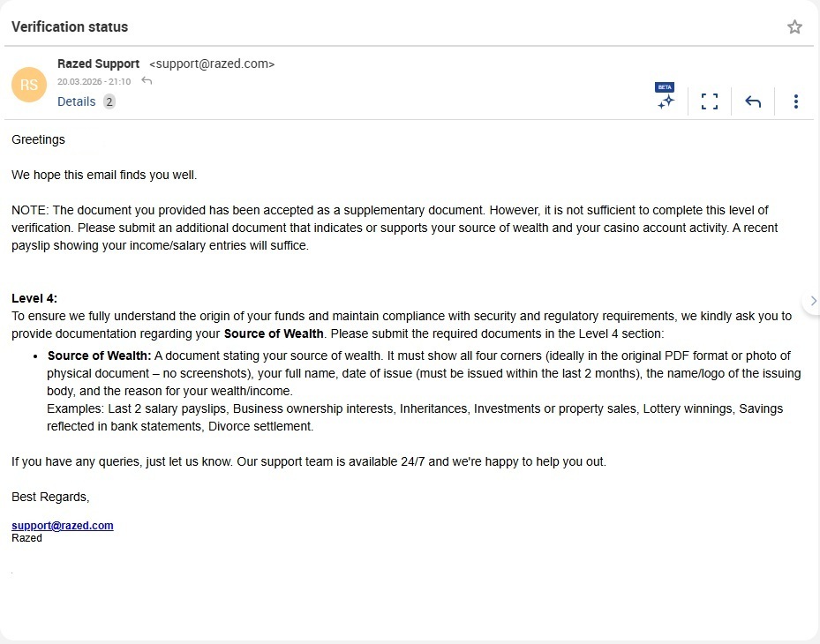This screenshot has height=644, width=820.
Task: Click small reply arrow beside the timestamp
Action: [147, 81]
